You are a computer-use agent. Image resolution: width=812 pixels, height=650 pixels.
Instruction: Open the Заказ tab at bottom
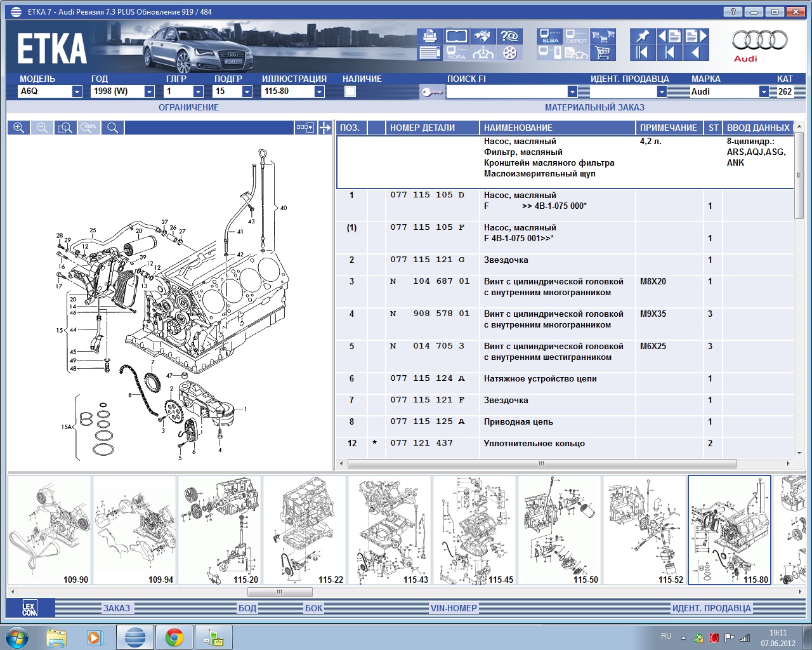click(117, 608)
